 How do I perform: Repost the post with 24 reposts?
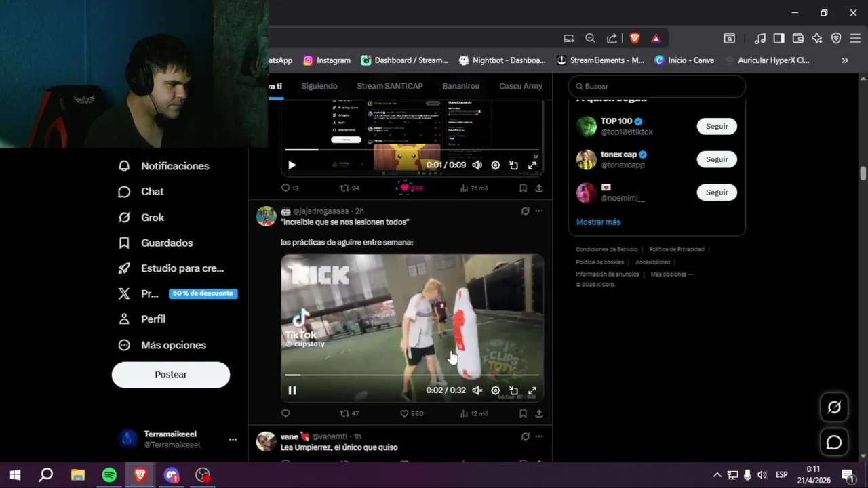344,188
